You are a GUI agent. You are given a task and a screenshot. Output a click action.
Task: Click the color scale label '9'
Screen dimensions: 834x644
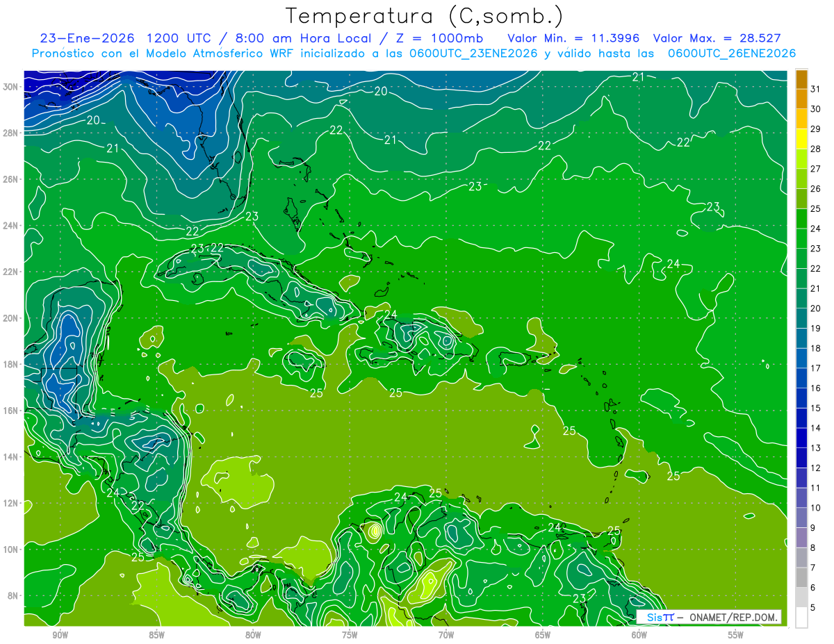[813, 528]
